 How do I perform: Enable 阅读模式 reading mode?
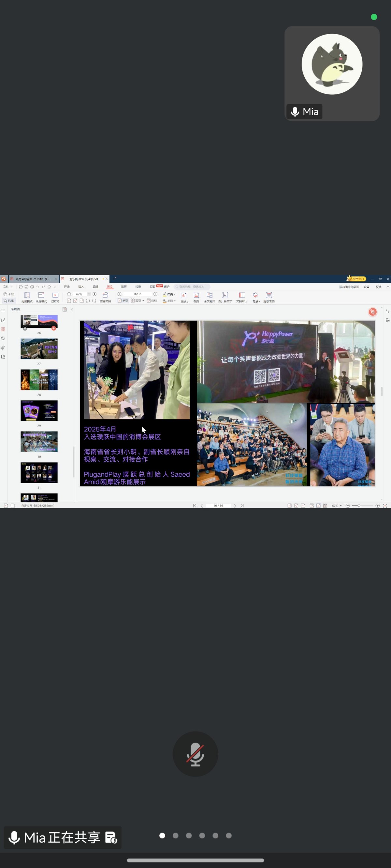pyautogui.click(x=27, y=297)
